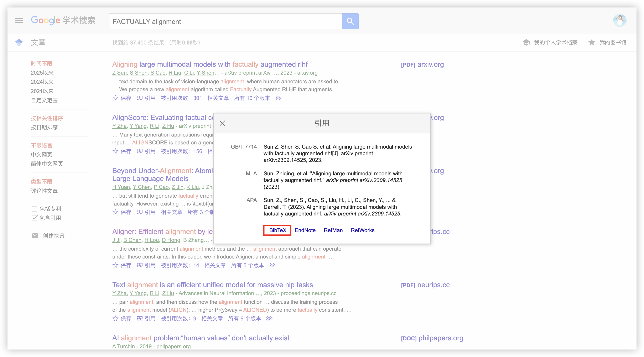
Task: Save the Aligning multimodal paper via star icon
Action: [115, 98]
